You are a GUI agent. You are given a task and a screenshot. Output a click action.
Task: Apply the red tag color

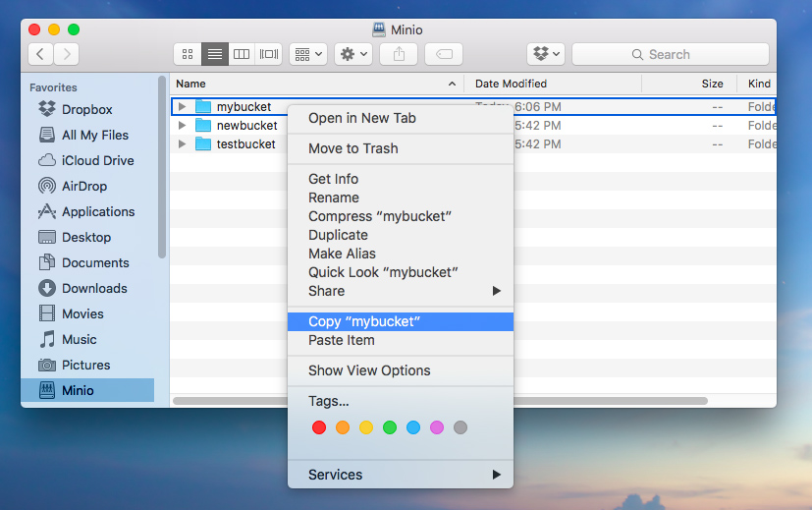click(318, 427)
